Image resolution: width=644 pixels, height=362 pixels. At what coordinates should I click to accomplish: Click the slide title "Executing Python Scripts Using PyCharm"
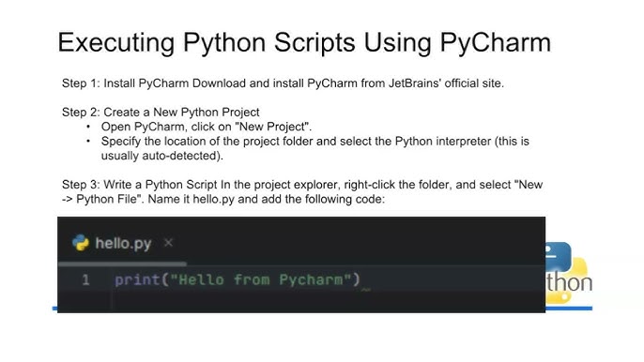(x=304, y=43)
